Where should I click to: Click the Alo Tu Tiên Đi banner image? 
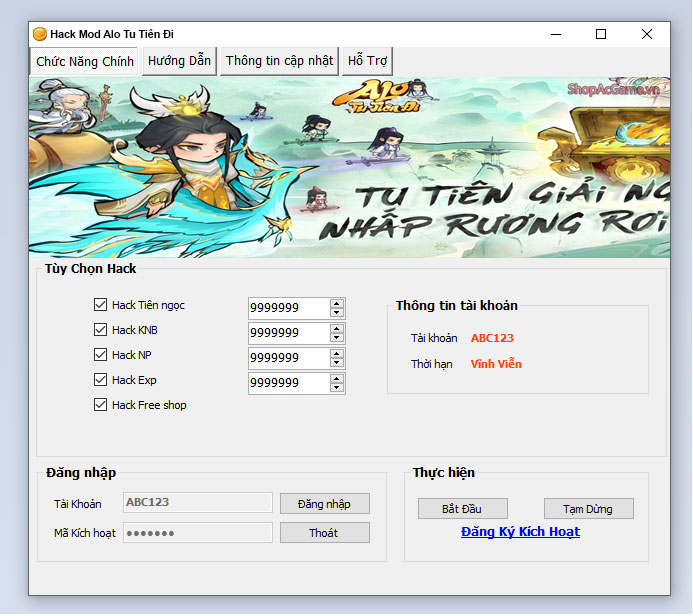pyautogui.click(x=349, y=167)
